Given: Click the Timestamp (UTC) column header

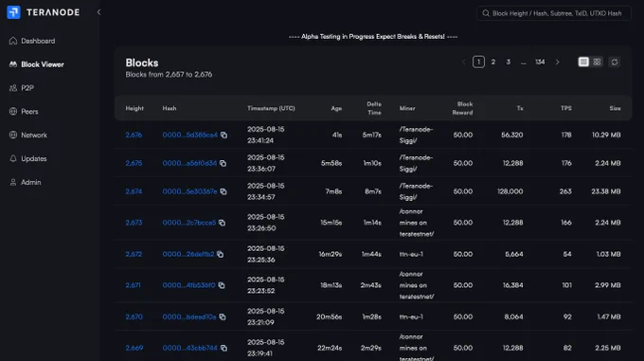Looking at the screenshot, I should point(271,108).
